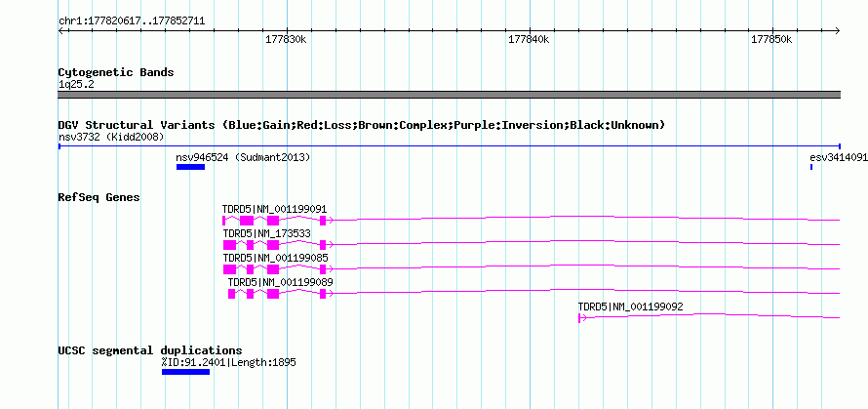Select the small blue esv3414091 marker
The image size is (868, 409).
(811, 167)
